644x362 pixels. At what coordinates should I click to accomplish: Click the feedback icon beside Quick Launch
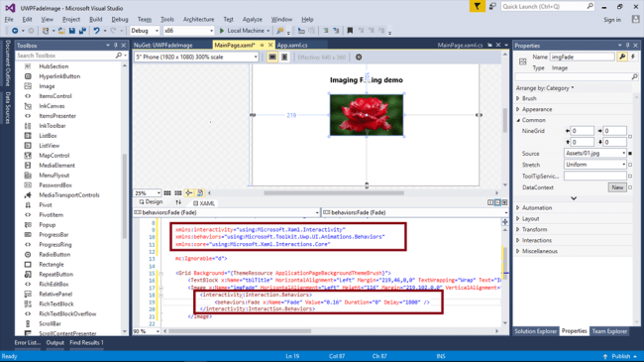tap(492, 7)
